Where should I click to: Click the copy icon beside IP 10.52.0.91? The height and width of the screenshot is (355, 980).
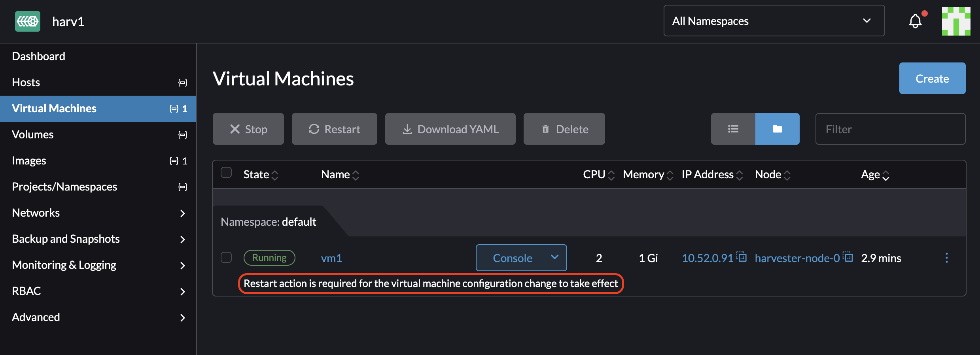[743, 257]
